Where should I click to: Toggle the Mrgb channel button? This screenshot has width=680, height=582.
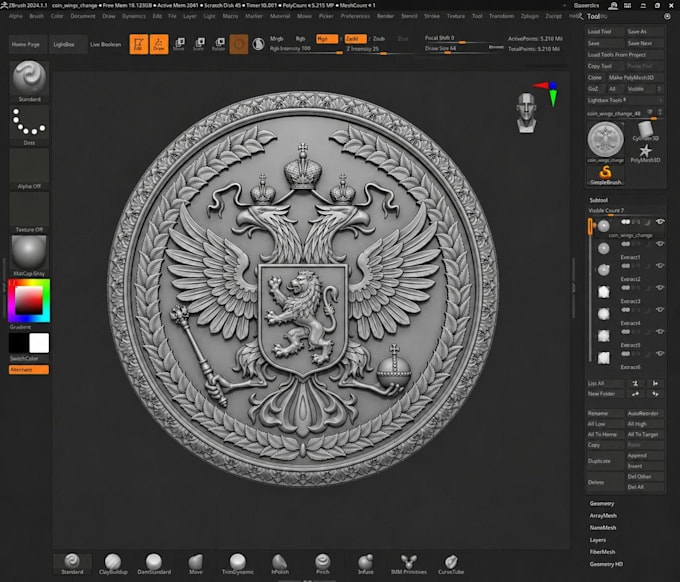277,39
